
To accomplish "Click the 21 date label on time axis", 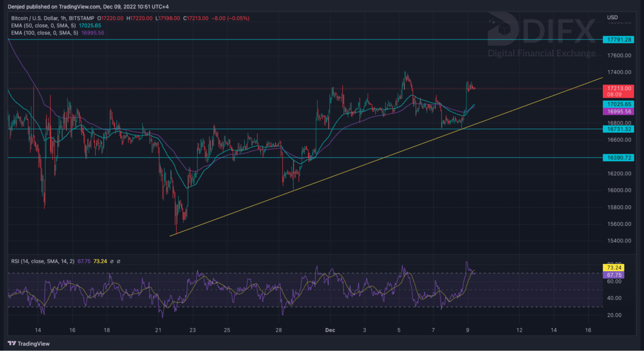I will [x=158, y=330].
